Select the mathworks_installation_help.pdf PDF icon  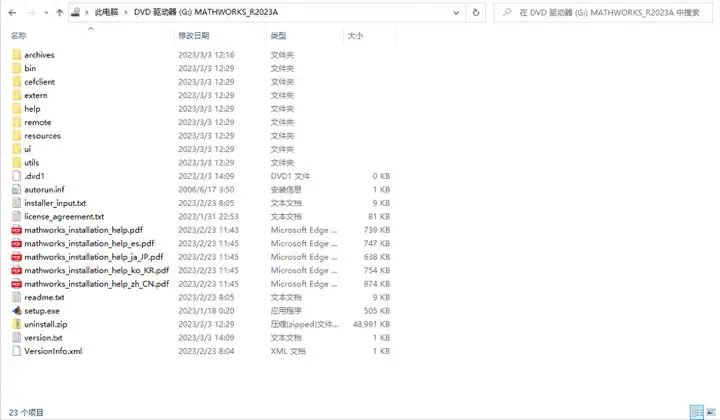point(17,230)
